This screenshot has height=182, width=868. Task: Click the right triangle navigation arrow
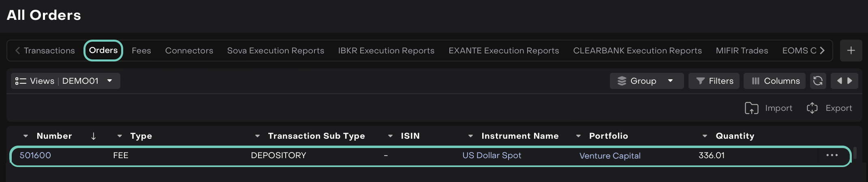coord(850,81)
